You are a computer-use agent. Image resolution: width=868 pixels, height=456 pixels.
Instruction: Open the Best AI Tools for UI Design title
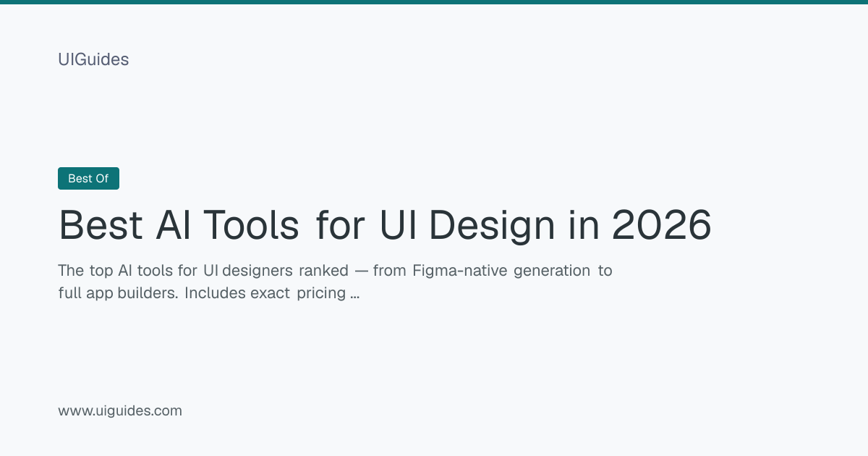coord(385,225)
